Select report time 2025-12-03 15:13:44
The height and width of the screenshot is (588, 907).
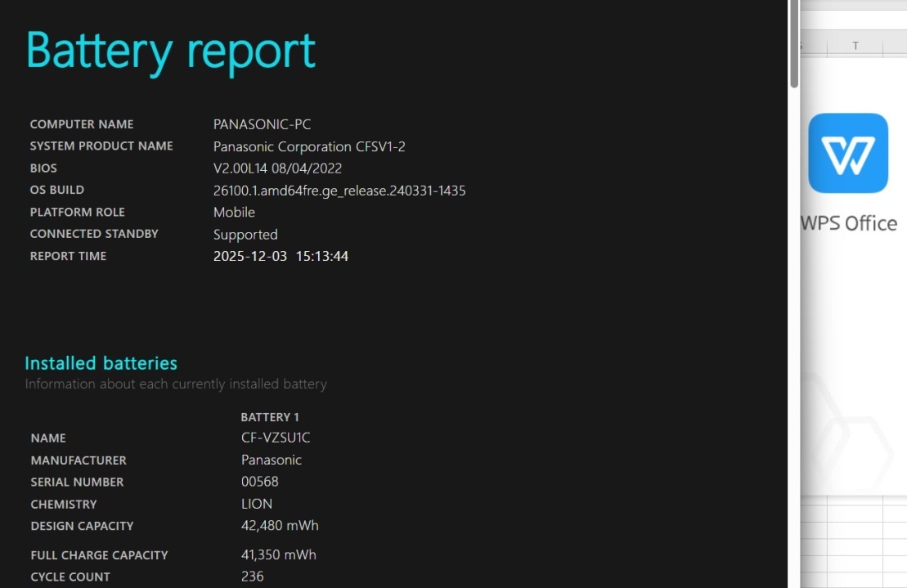(281, 256)
